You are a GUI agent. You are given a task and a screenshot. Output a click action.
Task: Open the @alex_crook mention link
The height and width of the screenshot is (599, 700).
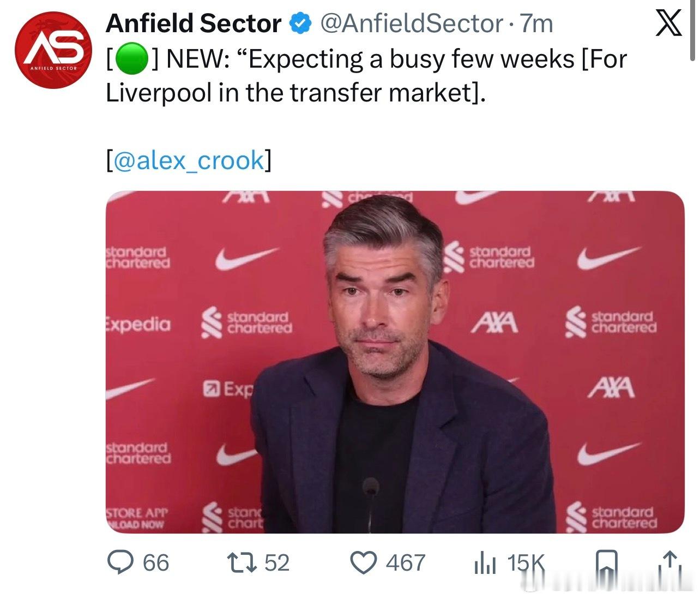tap(189, 161)
